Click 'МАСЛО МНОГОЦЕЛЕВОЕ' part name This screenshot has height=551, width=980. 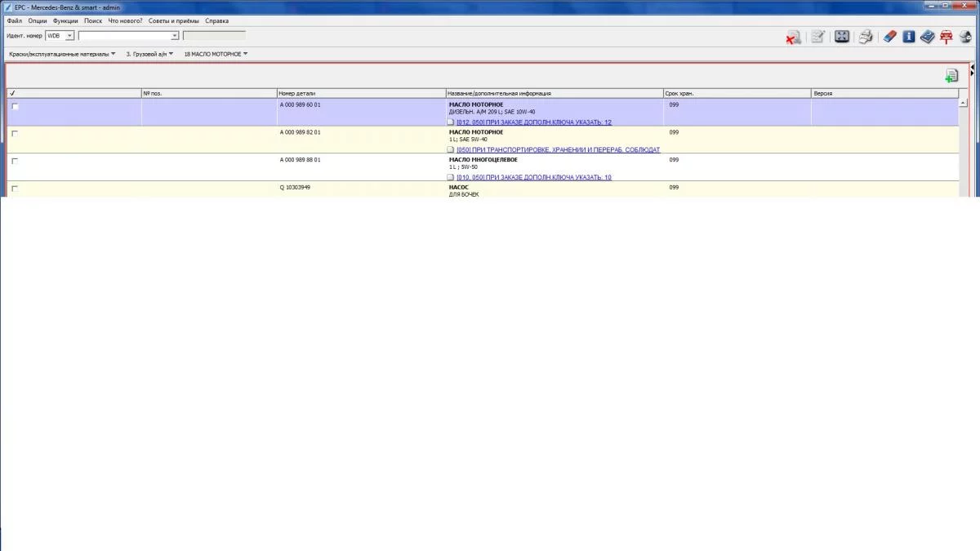point(483,160)
